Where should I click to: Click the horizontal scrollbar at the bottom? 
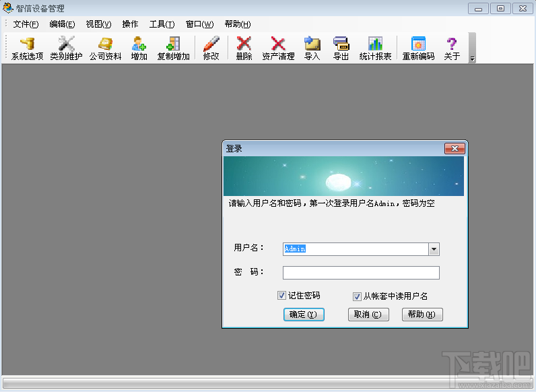click(268, 383)
